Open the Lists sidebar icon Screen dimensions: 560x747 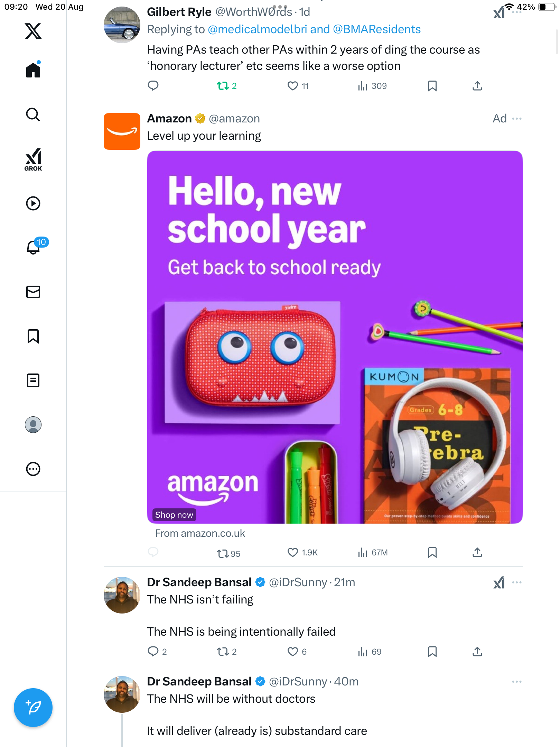pyautogui.click(x=33, y=380)
